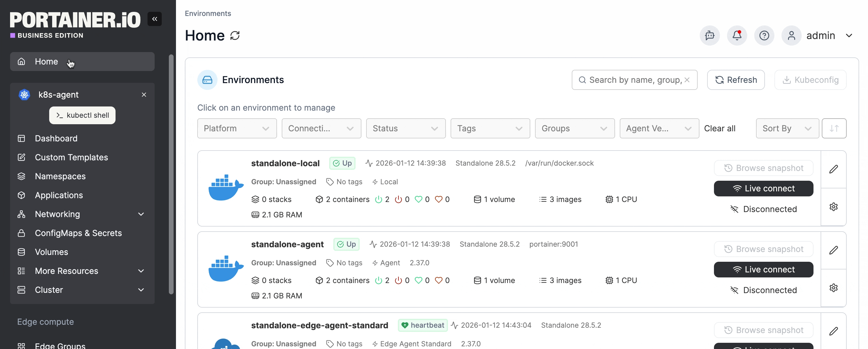This screenshot has width=868, height=349.
Task: Go to ConfigMaps & Secrets
Action: 78,233
